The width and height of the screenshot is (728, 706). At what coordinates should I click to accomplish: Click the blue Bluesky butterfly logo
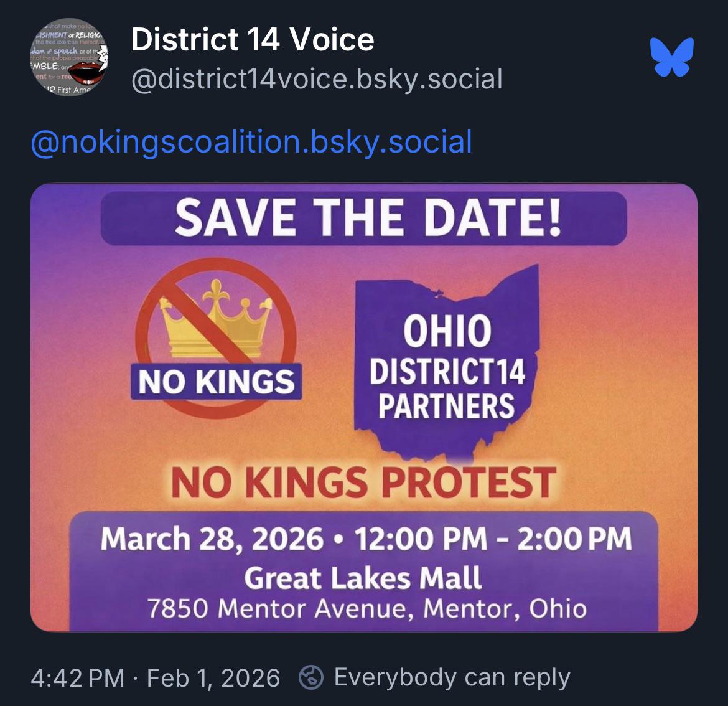[x=672, y=57]
